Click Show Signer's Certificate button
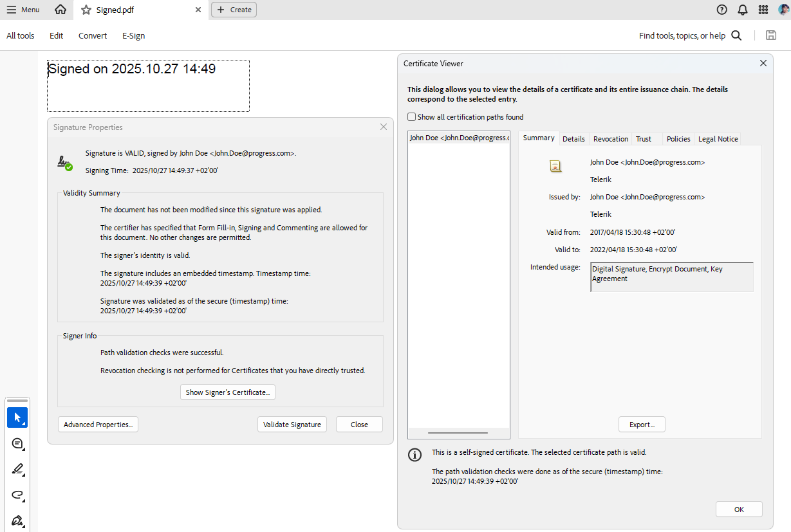791x532 pixels. [x=227, y=392]
